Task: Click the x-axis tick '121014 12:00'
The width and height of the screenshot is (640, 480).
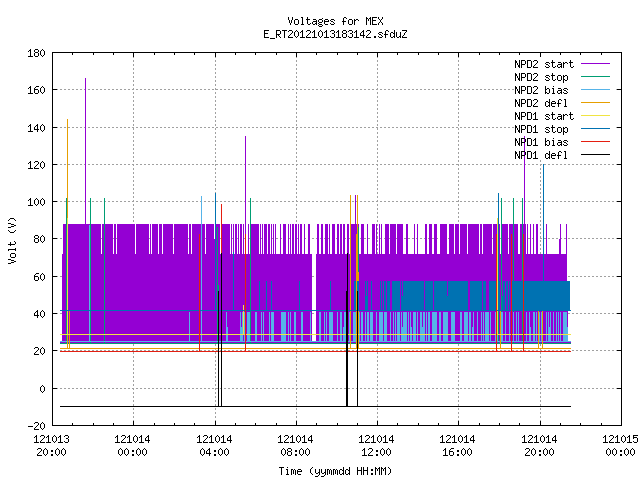Action: click(x=376, y=446)
